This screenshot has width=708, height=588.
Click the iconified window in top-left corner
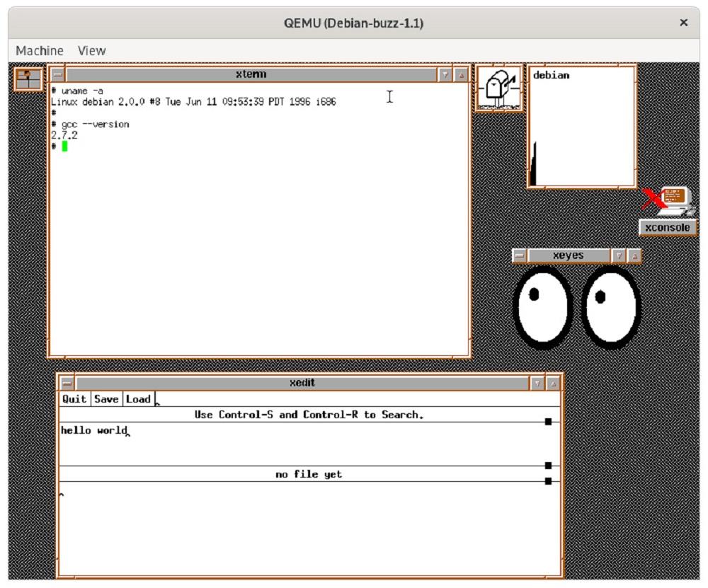pyautogui.click(x=29, y=79)
